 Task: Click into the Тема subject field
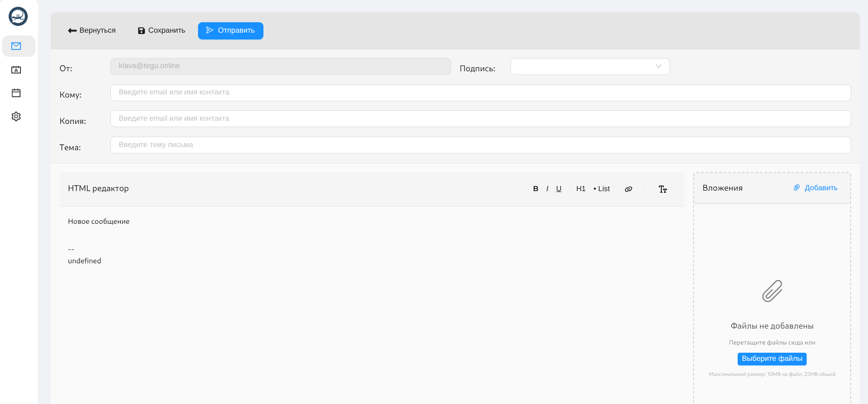point(480,145)
